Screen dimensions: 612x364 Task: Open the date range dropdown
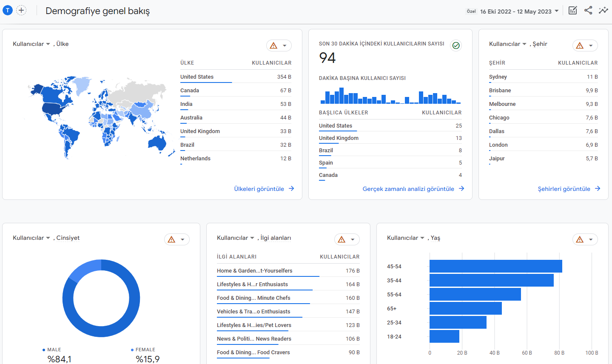519,11
